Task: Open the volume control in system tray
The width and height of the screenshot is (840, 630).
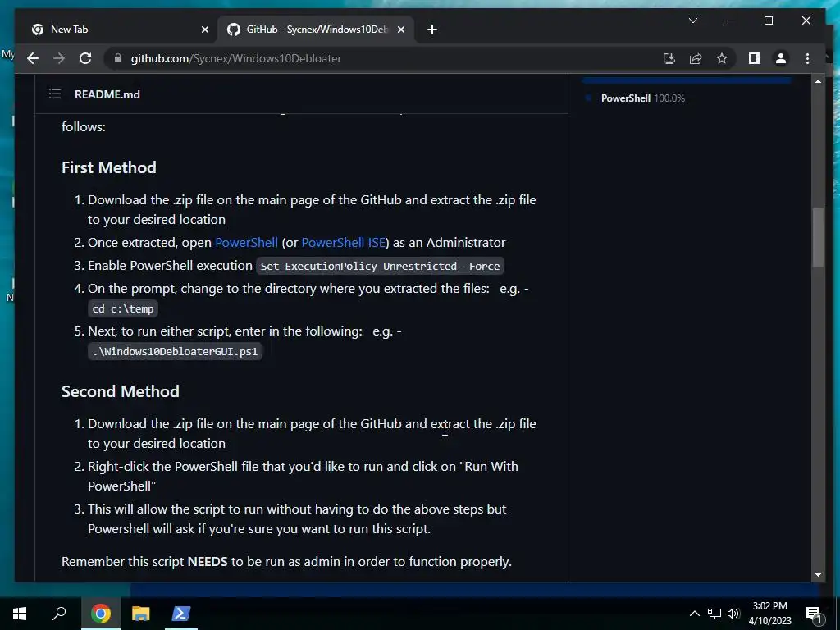Action: 733,614
